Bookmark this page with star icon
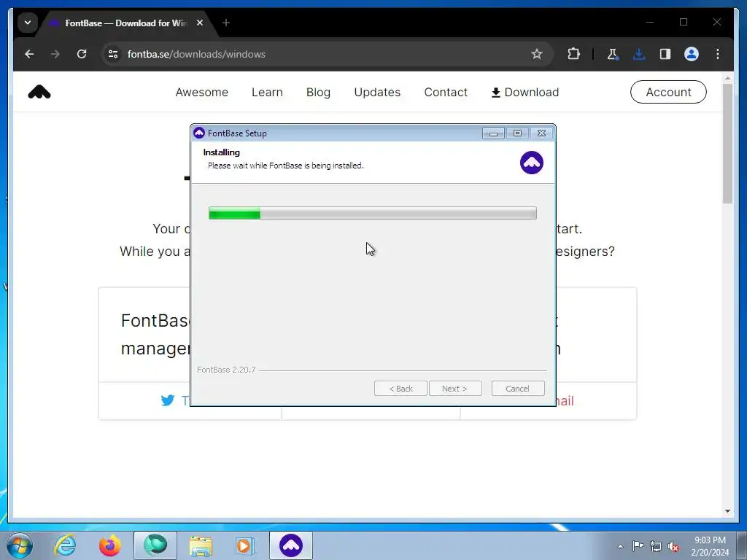Viewport: 747px width, 560px height. tap(537, 54)
